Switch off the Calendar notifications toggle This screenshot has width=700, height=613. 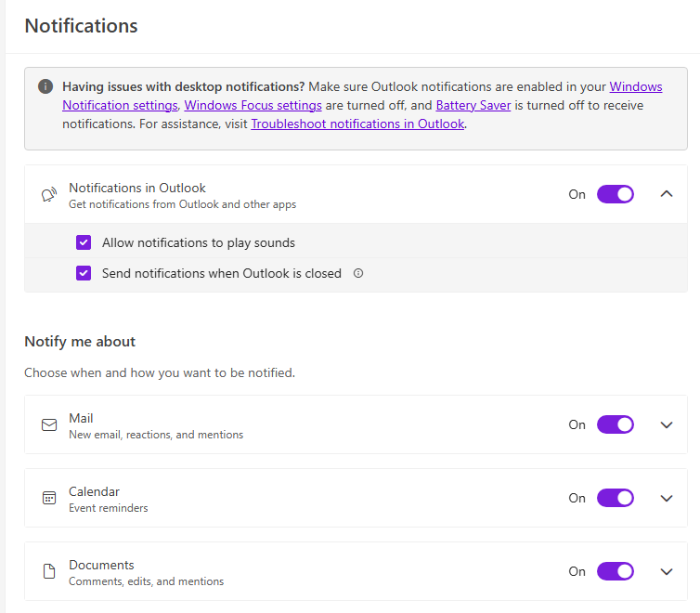click(x=616, y=498)
